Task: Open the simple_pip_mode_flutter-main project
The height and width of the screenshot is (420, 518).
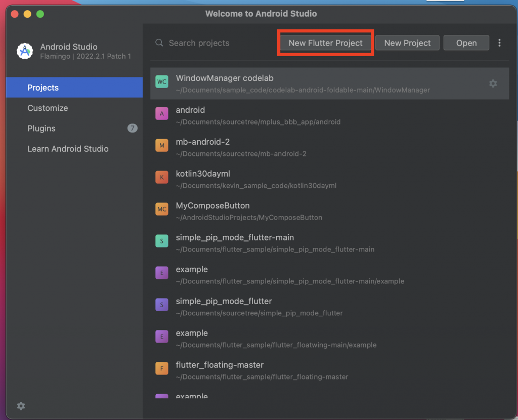Action: (329, 243)
